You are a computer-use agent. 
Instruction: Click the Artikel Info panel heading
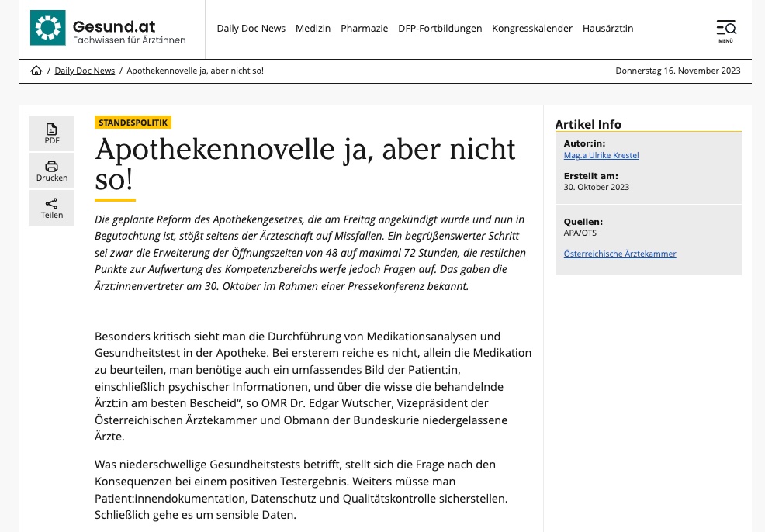click(x=588, y=124)
